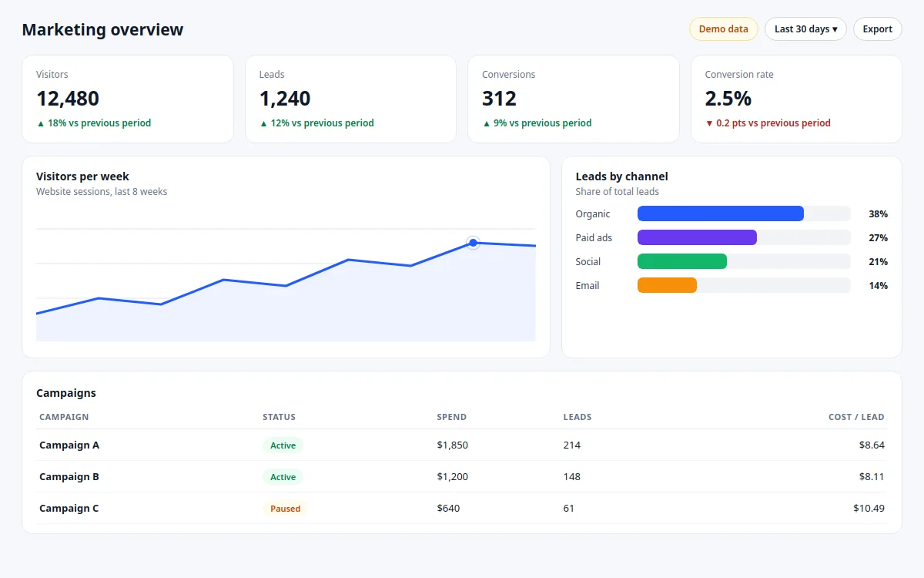
Task: Click the Email channel label
Action: tap(588, 285)
